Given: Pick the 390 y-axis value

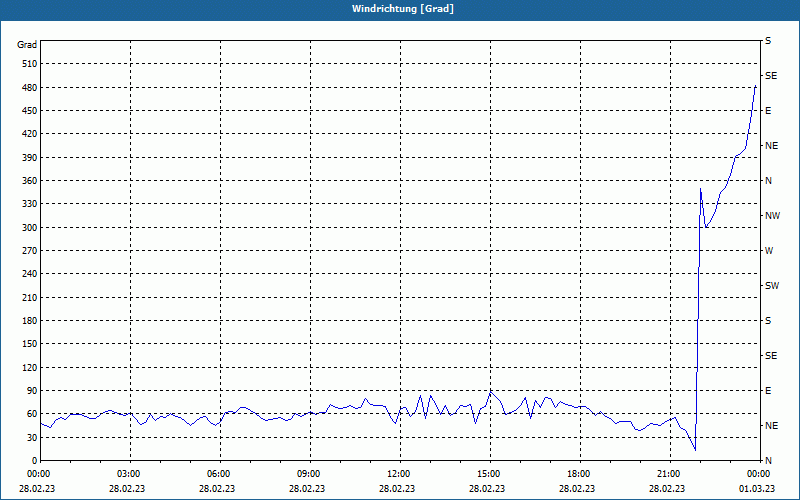Looking at the screenshot, I should tap(30, 158).
